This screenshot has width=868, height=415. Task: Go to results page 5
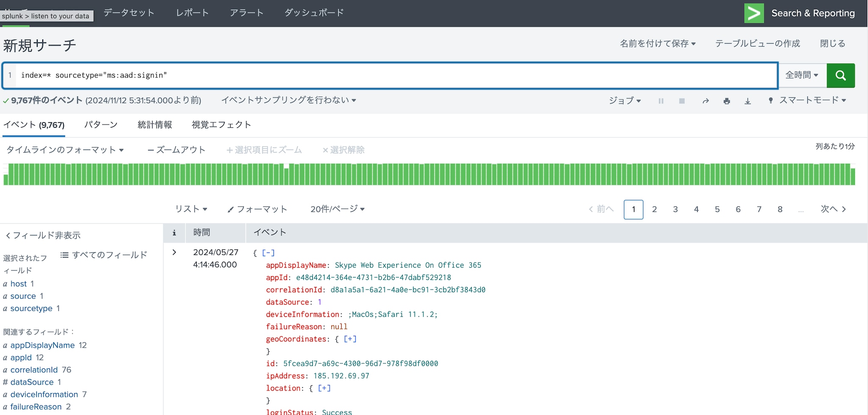click(x=717, y=209)
